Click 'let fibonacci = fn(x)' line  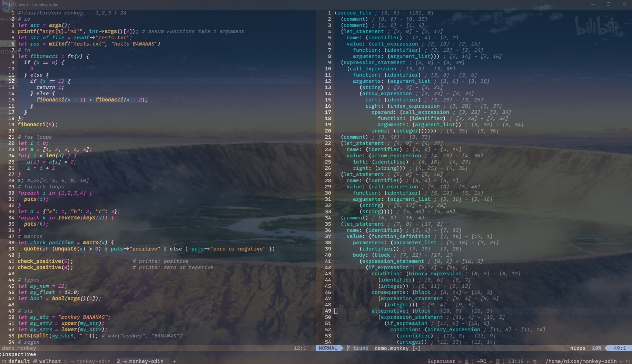53,56
